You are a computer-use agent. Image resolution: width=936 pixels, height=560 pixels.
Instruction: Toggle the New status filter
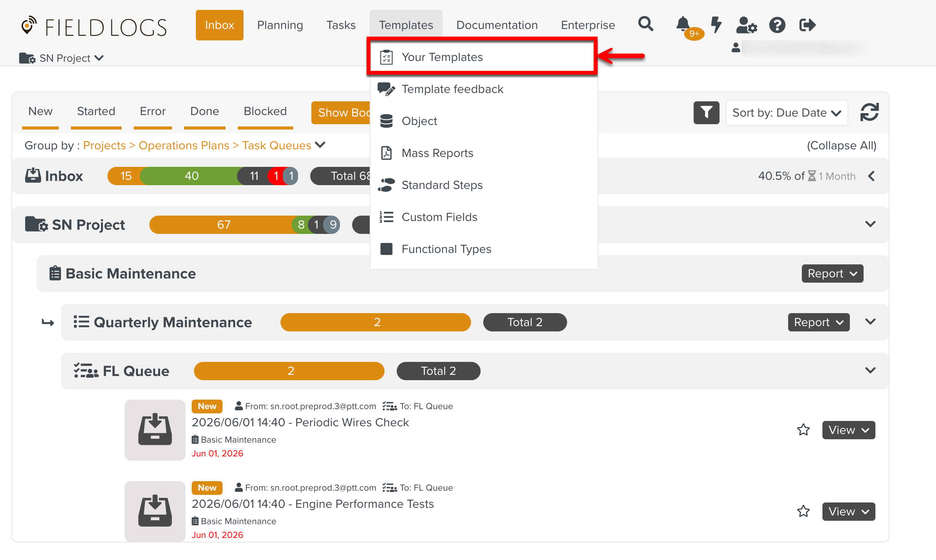[x=40, y=112]
